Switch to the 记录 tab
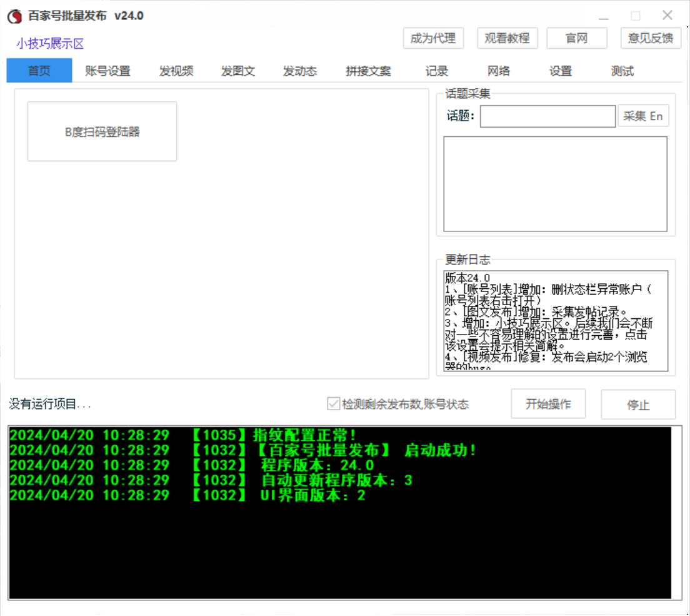 click(436, 71)
